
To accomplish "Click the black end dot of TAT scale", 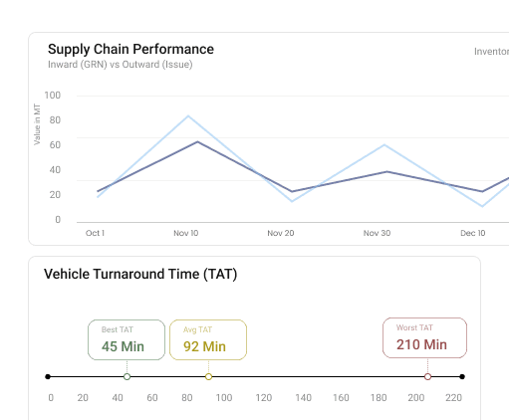I will point(462,376).
